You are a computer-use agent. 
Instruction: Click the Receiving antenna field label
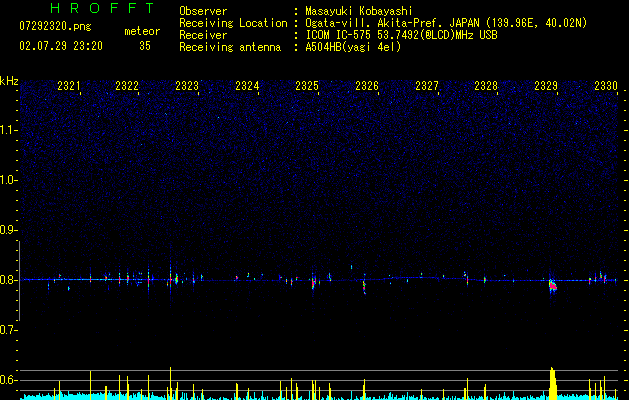pyautogui.click(x=230, y=47)
